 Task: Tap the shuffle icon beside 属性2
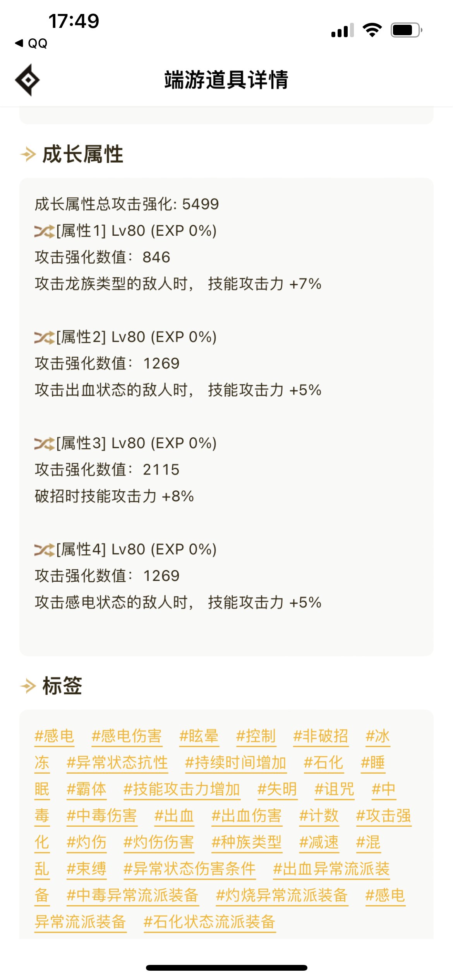pos(44,338)
